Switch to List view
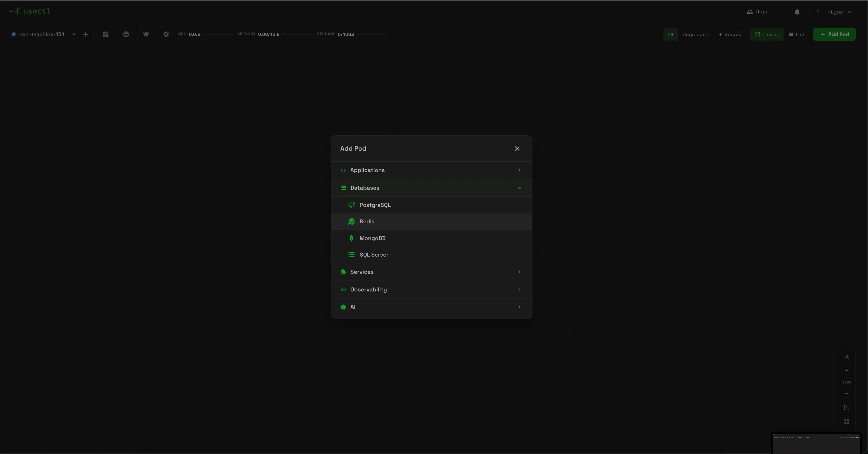Screen dimensions: 868x454 [x=796, y=34]
